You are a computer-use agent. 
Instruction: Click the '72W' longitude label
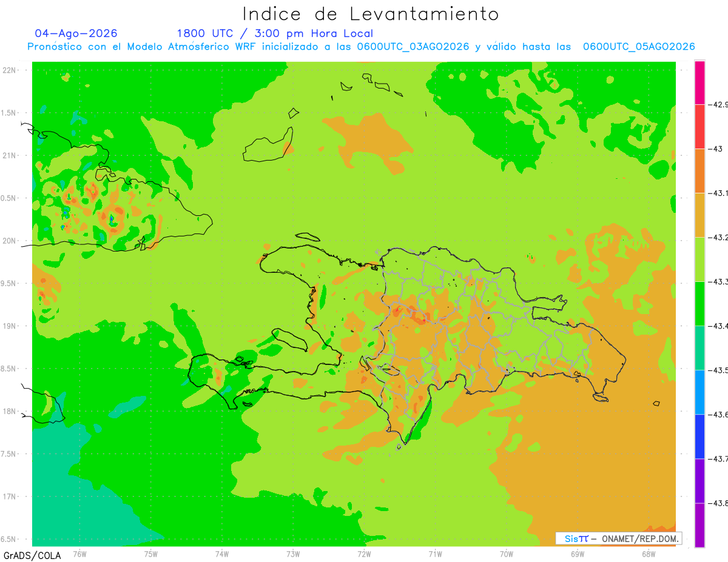pos(364,554)
